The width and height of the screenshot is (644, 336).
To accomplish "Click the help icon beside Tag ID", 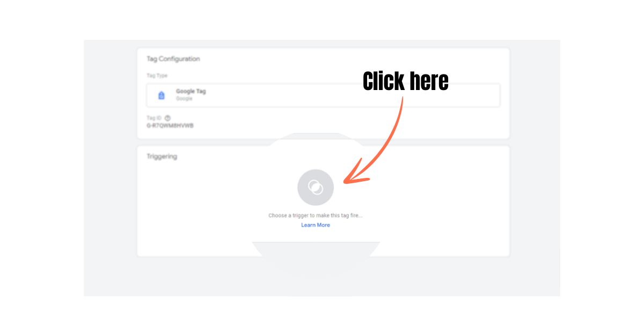I will (167, 118).
